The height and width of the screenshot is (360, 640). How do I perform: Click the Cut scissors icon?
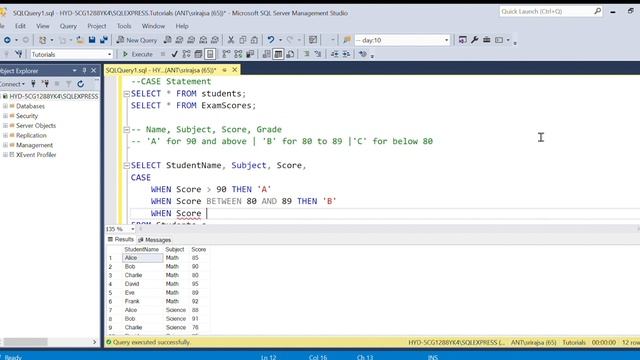231,40
